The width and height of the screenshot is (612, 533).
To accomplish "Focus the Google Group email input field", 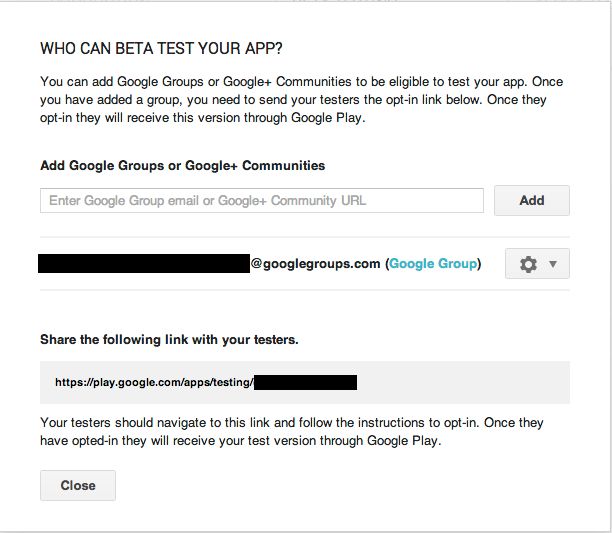I will click(x=262, y=201).
